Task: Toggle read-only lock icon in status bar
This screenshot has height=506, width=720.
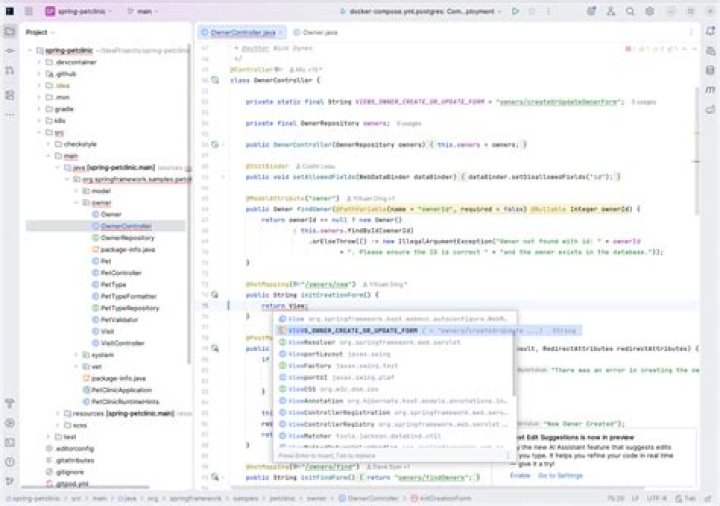Action: 708,498
